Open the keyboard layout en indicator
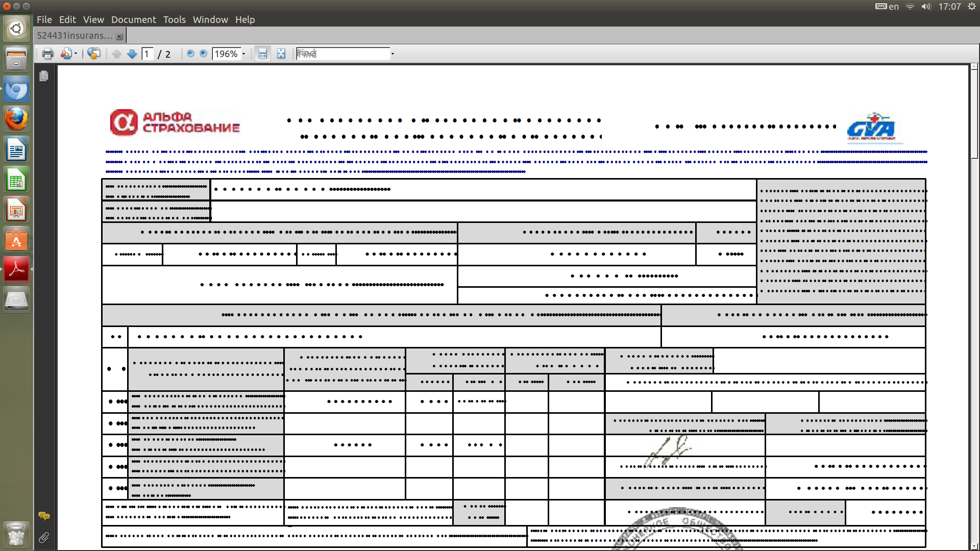The width and height of the screenshot is (980, 551). [x=887, y=7]
